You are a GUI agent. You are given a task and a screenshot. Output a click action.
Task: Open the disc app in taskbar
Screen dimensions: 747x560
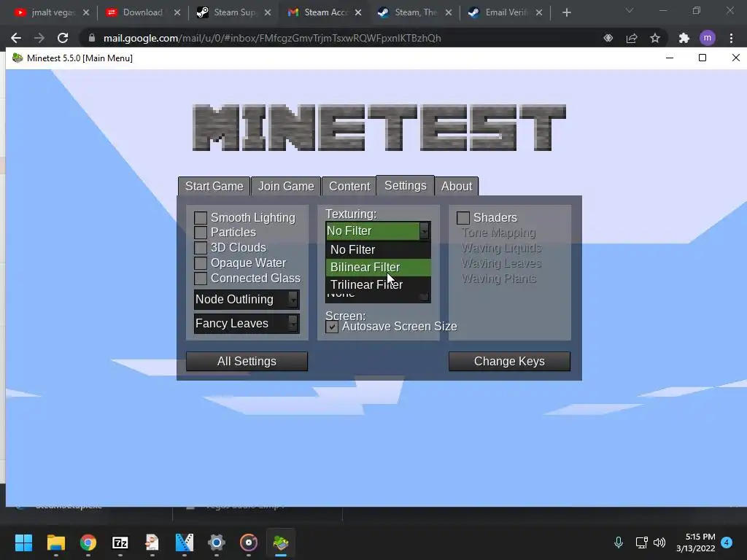tap(249, 542)
